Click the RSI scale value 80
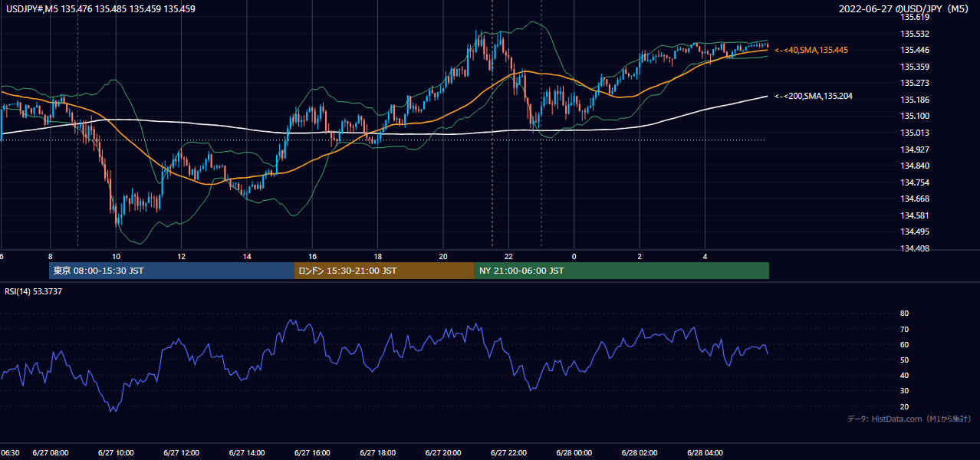Image resolution: width=980 pixels, height=460 pixels. click(904, 314)
